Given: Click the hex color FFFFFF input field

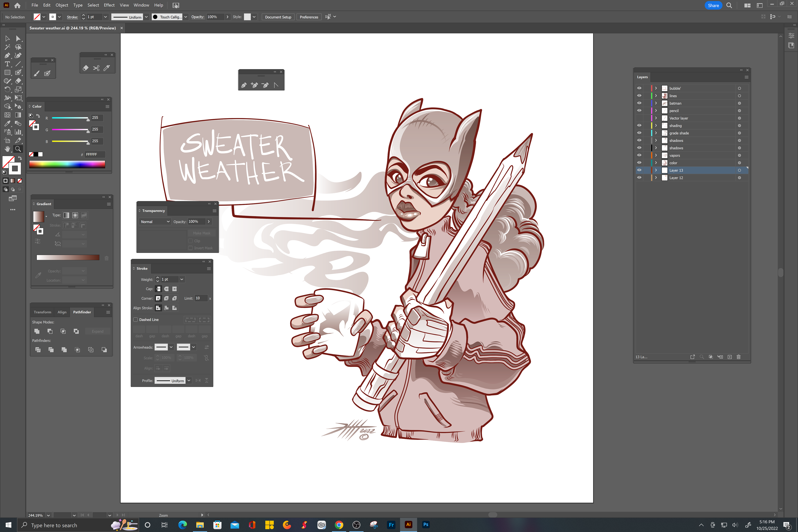Looking at the screenshot, I should [x=95, y=154].
